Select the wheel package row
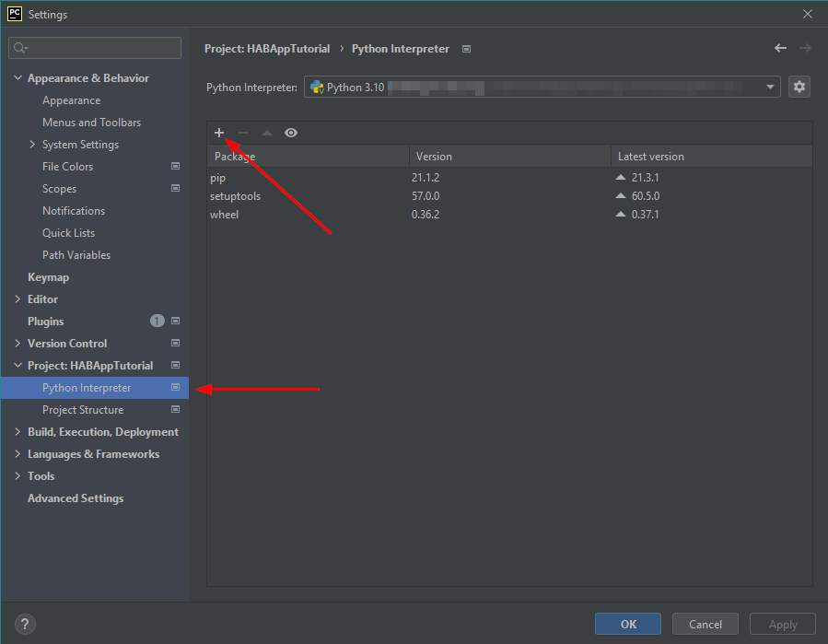The width and height of the screenshot is (828, 644). (x=509, y=215)
